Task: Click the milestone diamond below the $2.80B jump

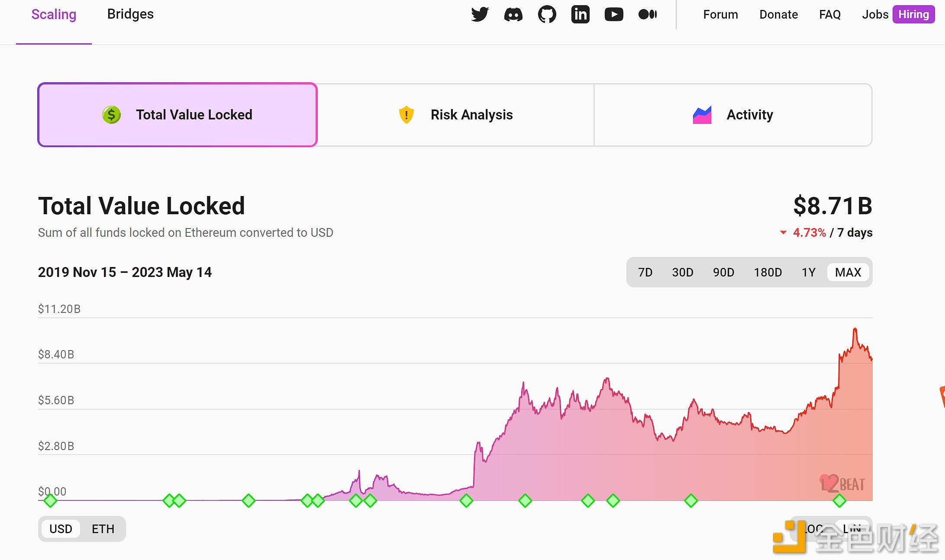Action: pos(466,501)
